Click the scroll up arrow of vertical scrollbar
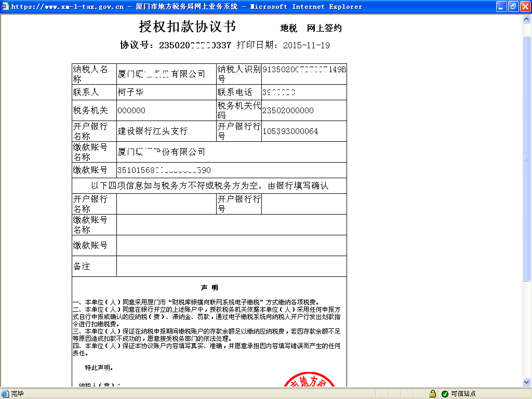This screenshot has width=532, height=399. pyautogui.click(x=527, y=19)
